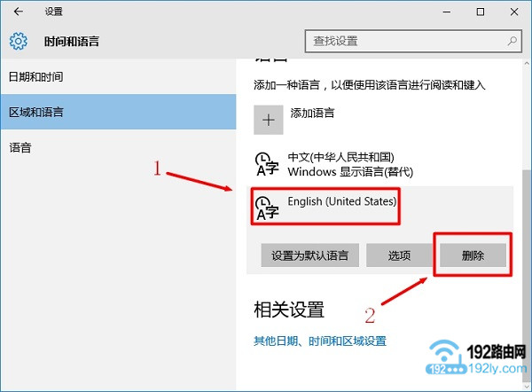The height and width of the screenshot is (392, 532).
Task: Click the vertical scrollbar thumb
Action: (x=526, y=275)
